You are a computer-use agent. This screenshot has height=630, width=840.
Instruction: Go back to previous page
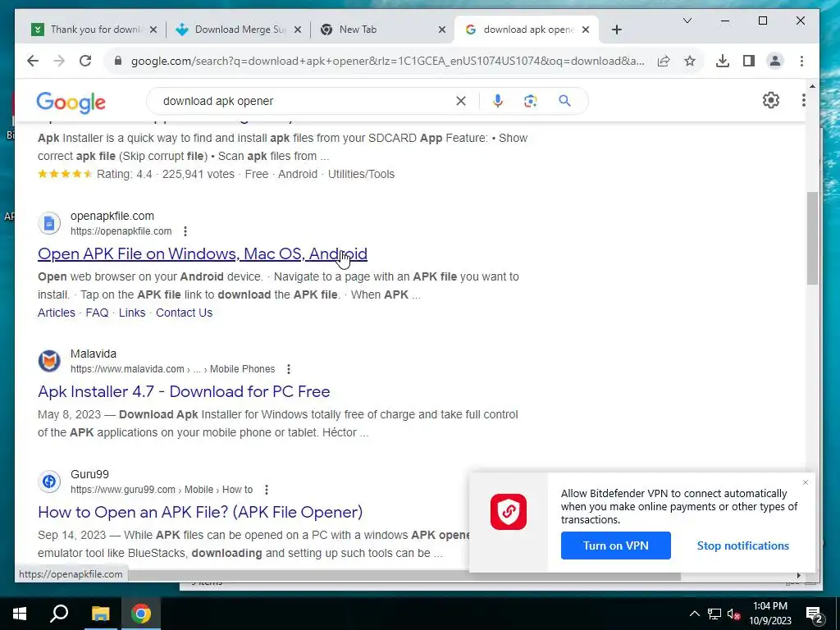tap(33, 61)
